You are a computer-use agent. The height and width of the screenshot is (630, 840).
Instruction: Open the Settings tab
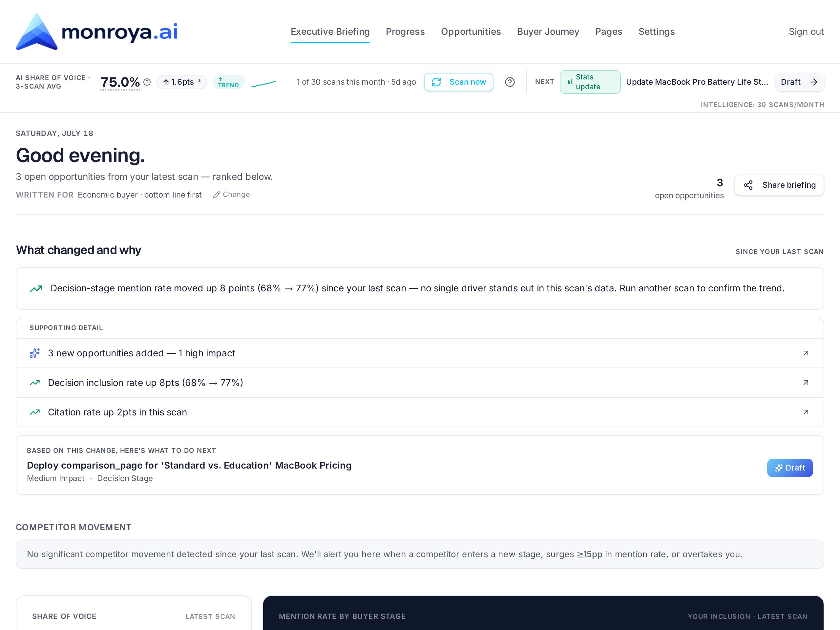point(656,31)
